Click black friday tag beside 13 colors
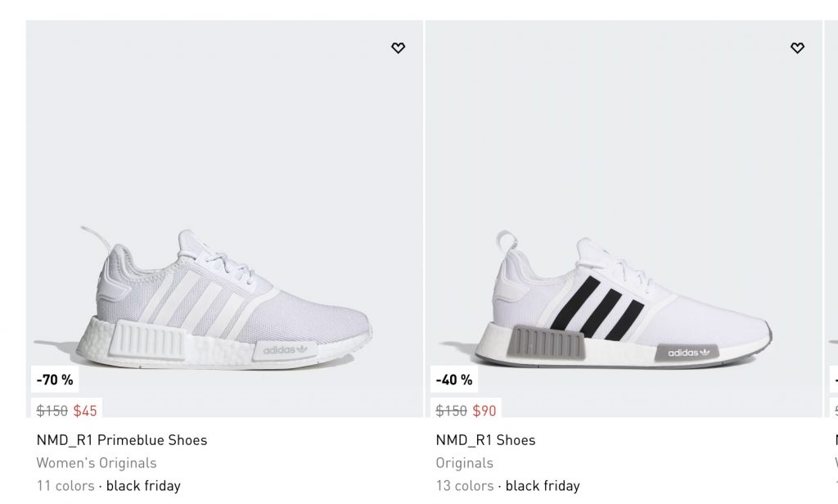 click(543, 486)
